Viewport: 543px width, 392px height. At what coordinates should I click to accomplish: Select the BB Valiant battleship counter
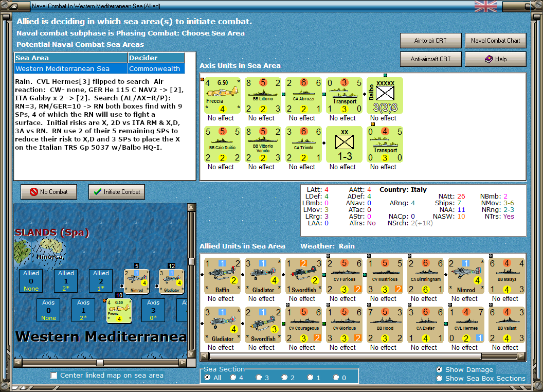[506, 325]
